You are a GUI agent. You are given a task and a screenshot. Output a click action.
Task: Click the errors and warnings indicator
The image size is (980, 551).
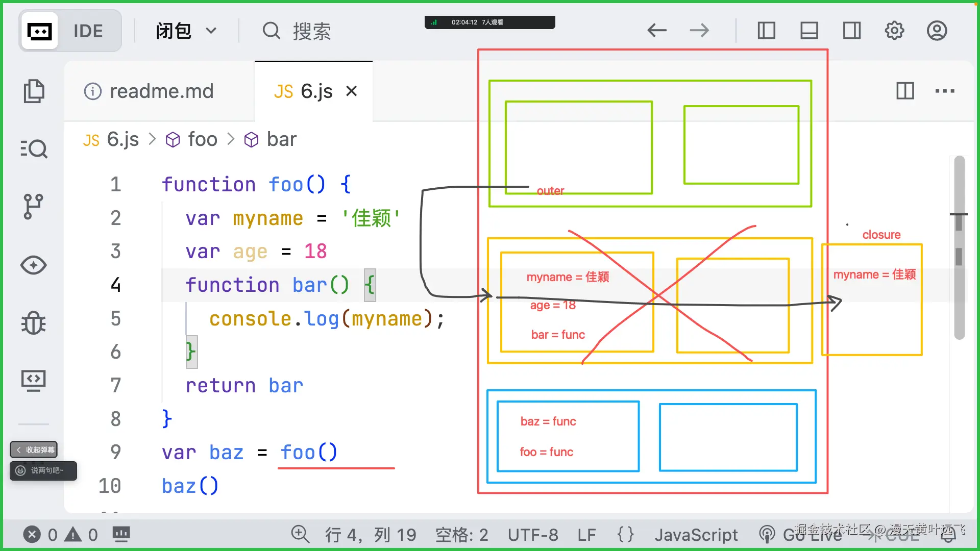tap(61, 534)
